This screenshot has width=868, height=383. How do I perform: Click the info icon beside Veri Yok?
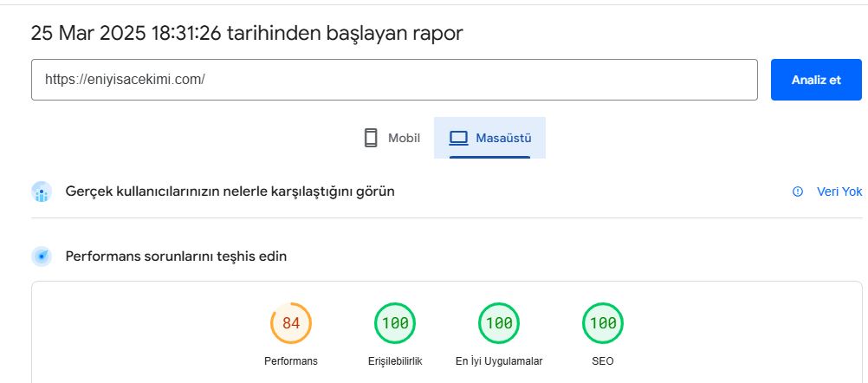798,191
